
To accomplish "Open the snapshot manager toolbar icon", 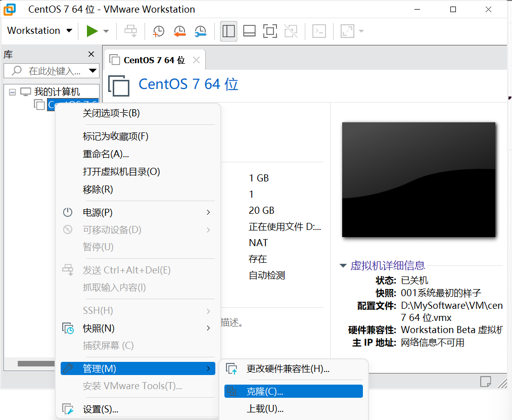I will (201, 31).
